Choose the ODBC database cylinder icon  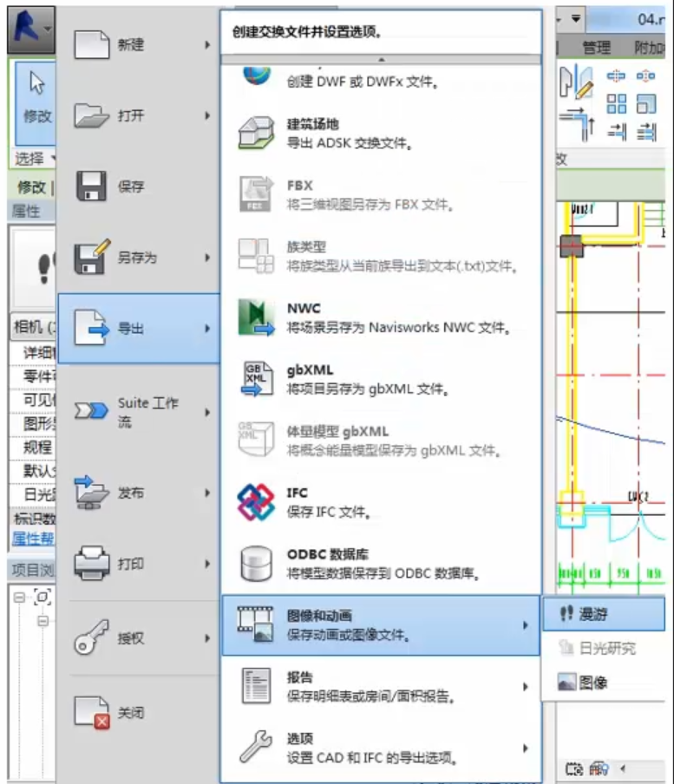point(256,564)
